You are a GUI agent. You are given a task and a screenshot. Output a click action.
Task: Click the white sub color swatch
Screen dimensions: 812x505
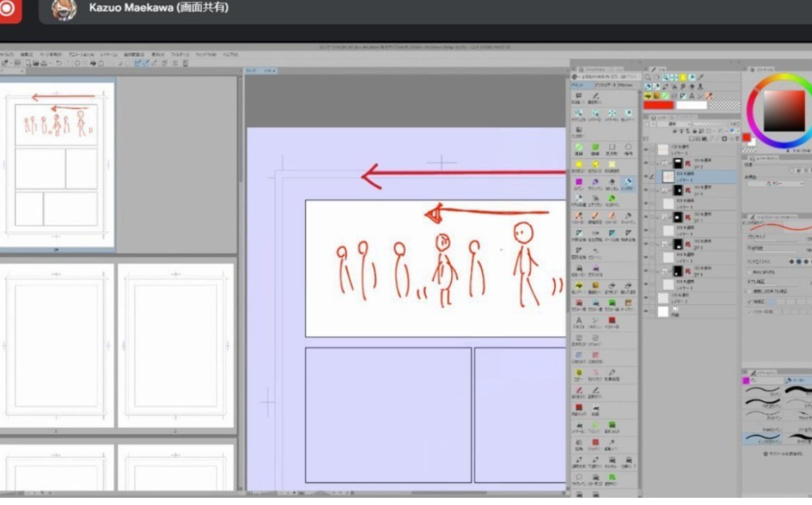click(691, 105)
